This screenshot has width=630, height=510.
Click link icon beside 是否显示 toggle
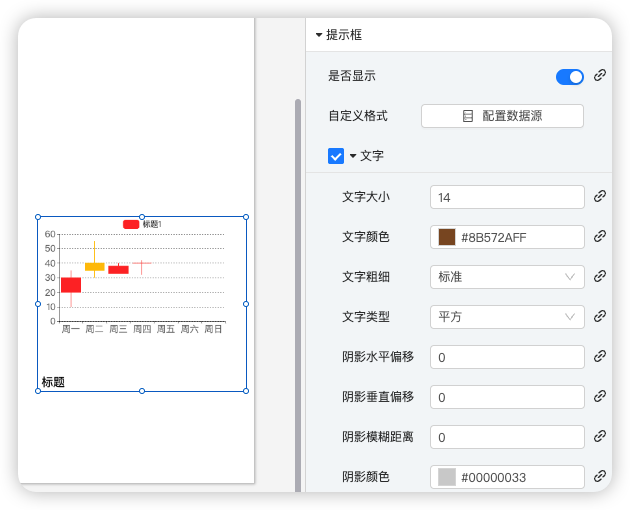point(600,75)
